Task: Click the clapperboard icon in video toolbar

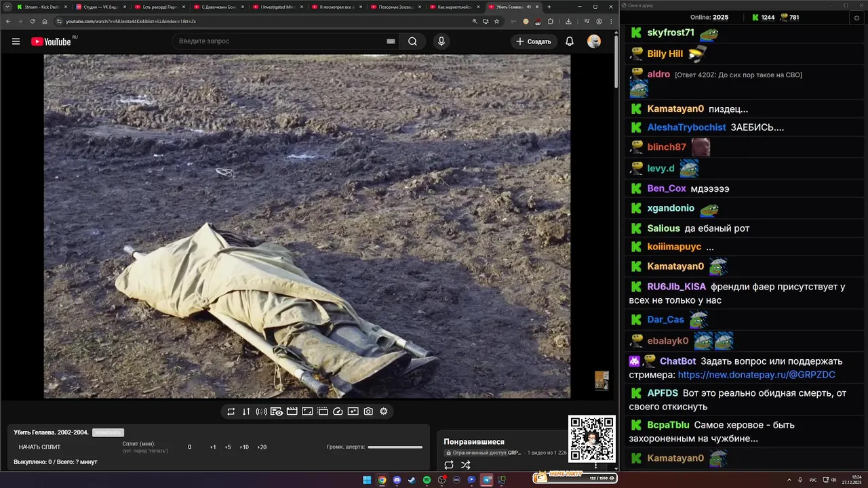Action: coord(292,411)
